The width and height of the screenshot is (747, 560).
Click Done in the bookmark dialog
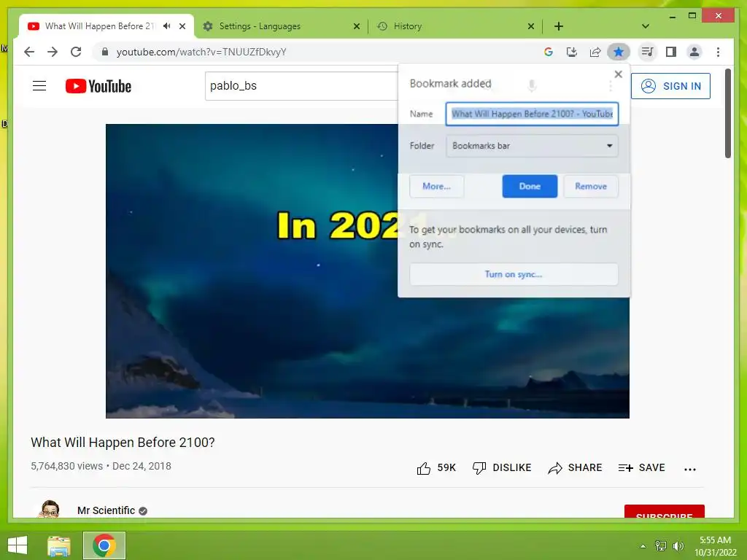click(530, 186)
